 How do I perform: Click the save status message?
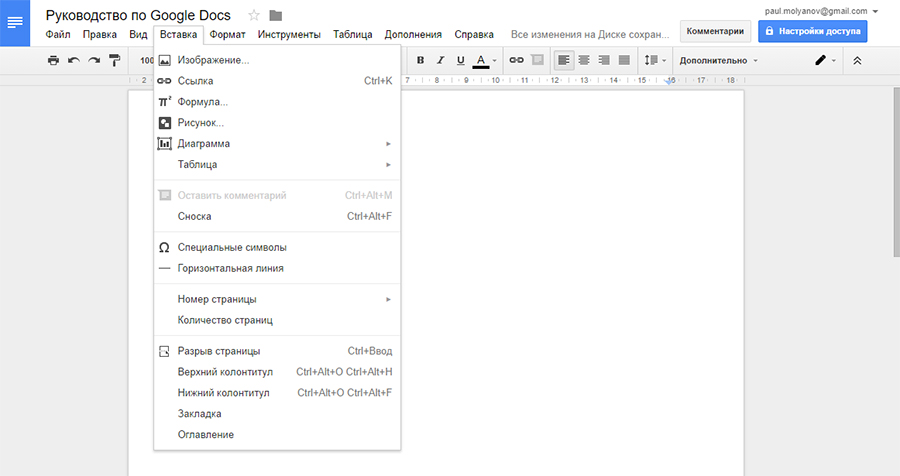(x=590, y=34)
